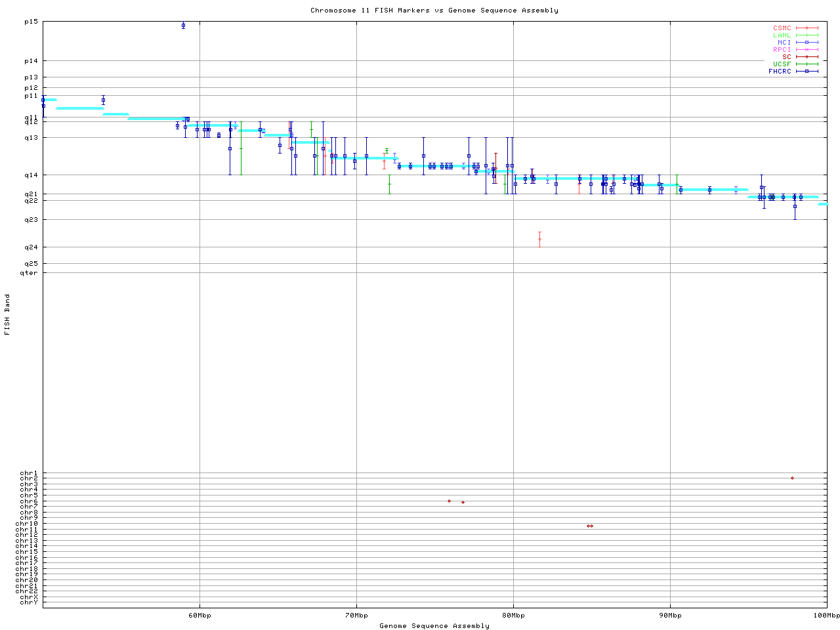Click the chrY row label
This screenshot has width=840, height=630.
pyautogui.click(x=29, y=602)
